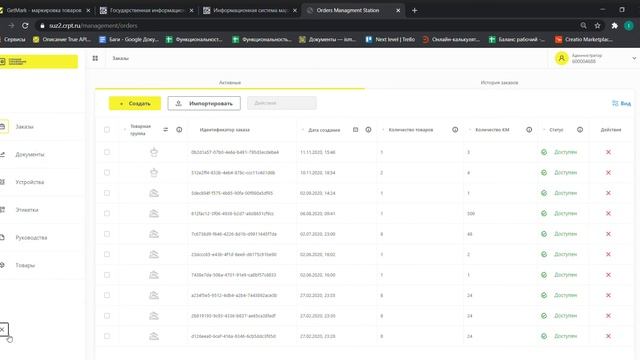Click product group icon of 11.11.2020 order
Viewport: 640px width, 360px height.
coord(154,152)
